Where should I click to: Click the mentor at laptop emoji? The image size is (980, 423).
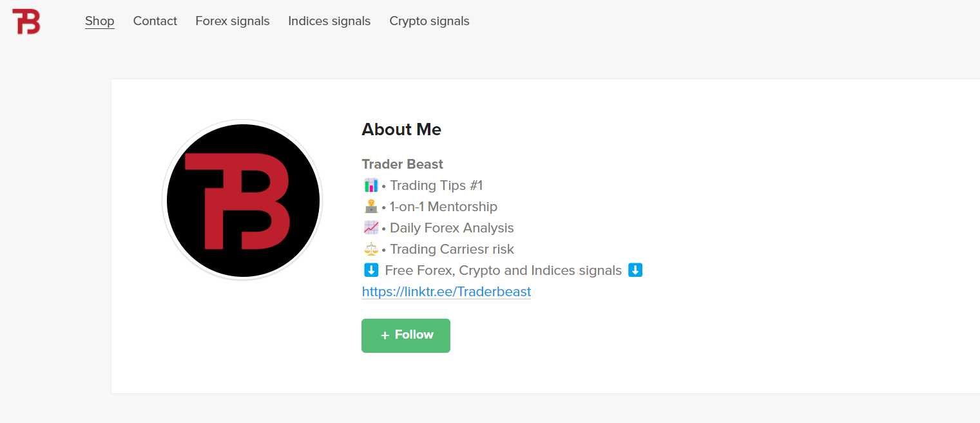coord(370,207)
